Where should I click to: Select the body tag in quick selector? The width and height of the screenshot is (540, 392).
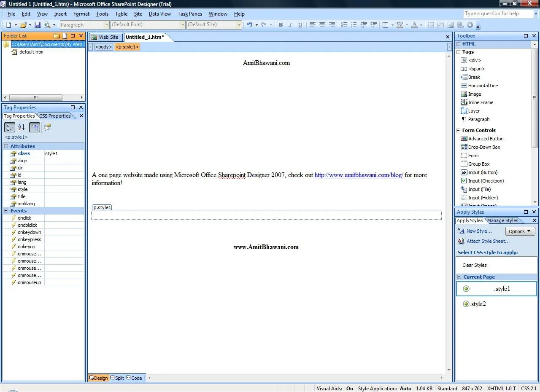(x=103, y=47)
